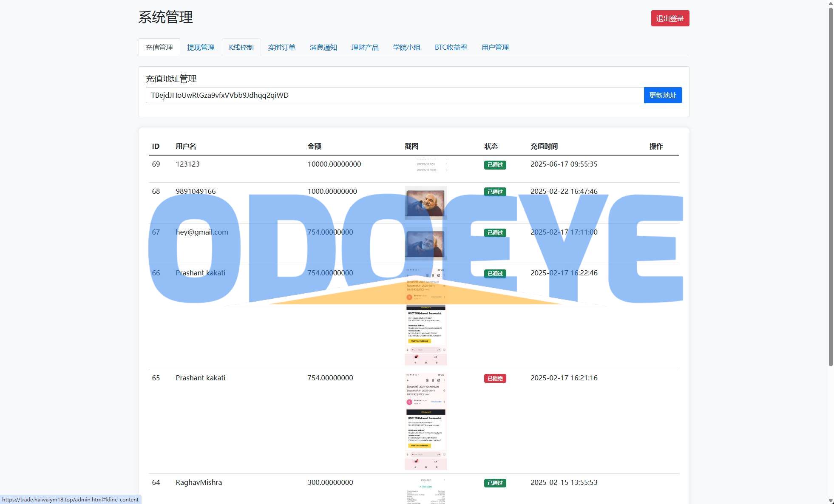Click the blue 更新地址 button
Screen dimensions: 834x504
click(662, 95)
